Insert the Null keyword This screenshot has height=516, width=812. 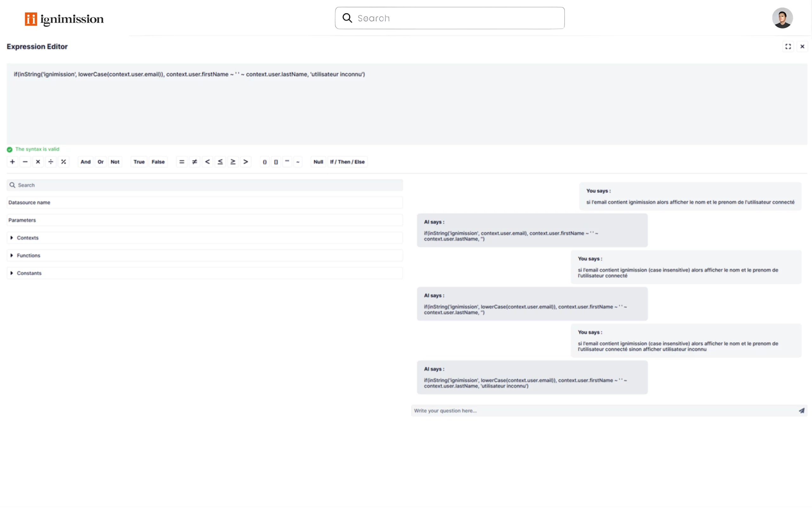tap(318, 162)
